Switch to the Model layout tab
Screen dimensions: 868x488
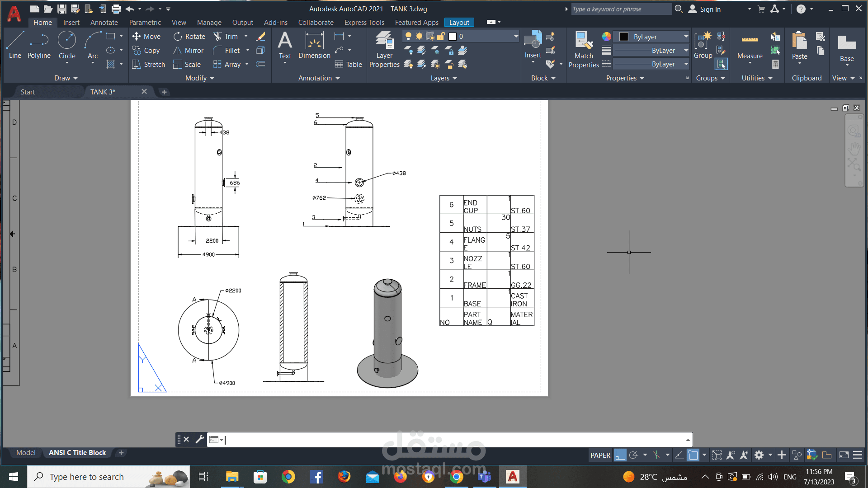click(x=26, y=453)
